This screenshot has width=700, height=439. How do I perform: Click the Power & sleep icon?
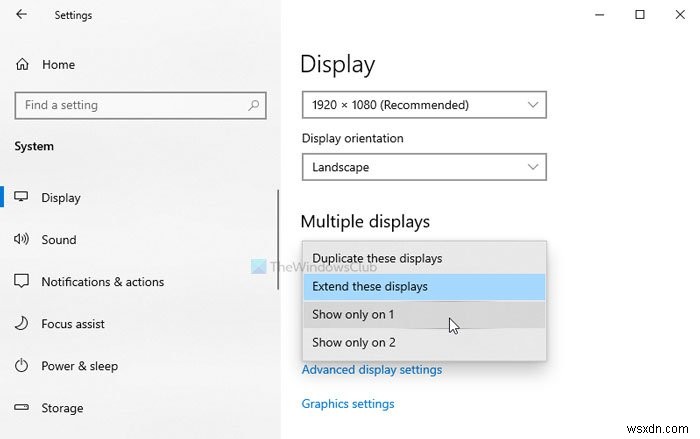tap(22, 366)
